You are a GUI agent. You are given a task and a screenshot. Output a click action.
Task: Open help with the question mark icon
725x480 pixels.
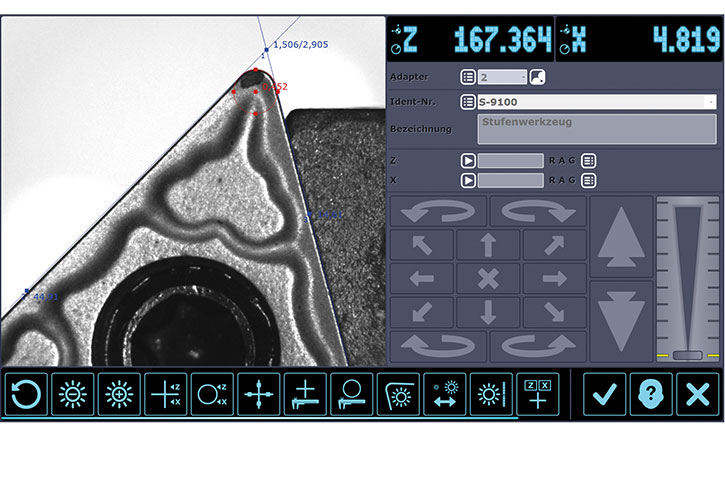(651, 395)
